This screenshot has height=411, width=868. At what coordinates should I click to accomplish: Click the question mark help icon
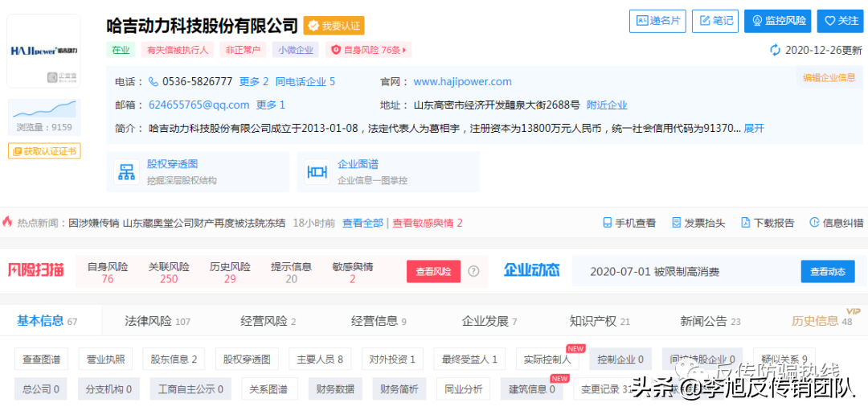473,271
